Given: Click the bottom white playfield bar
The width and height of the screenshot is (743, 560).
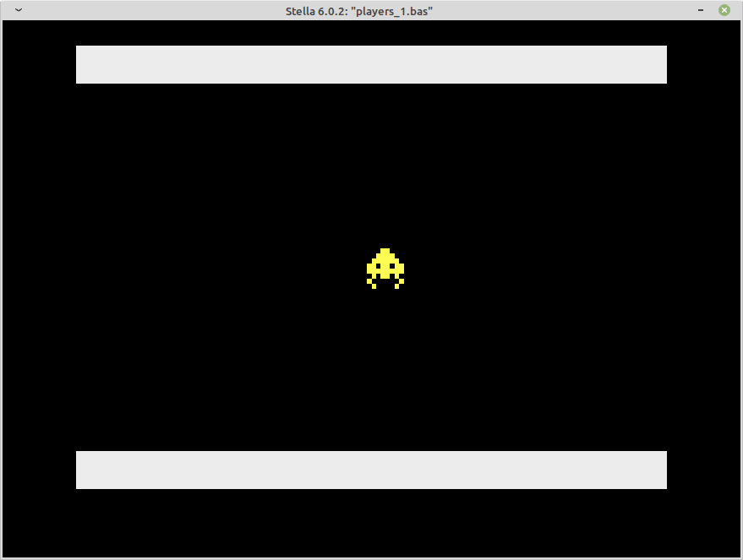Looking at the screenshot, I should point(372,470).
